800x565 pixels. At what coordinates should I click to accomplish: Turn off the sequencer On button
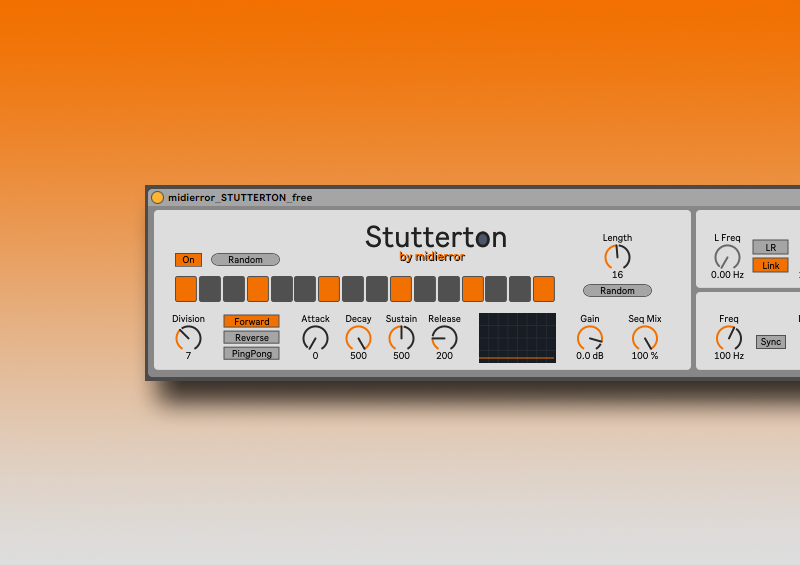[188, 260]
